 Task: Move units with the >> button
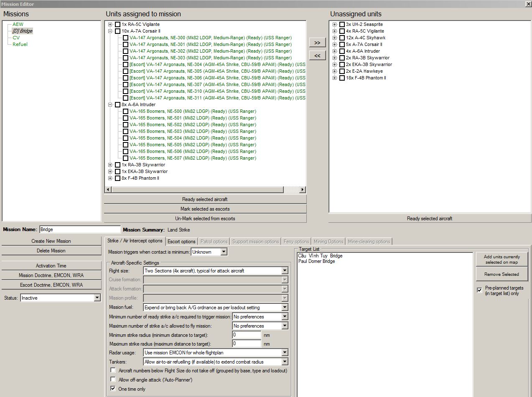pos(317,43)
